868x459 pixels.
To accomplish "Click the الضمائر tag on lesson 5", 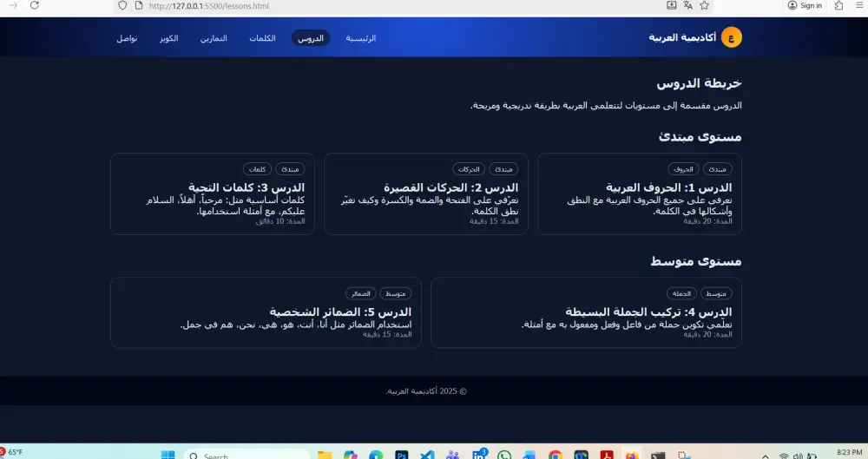I will (360, 293).
